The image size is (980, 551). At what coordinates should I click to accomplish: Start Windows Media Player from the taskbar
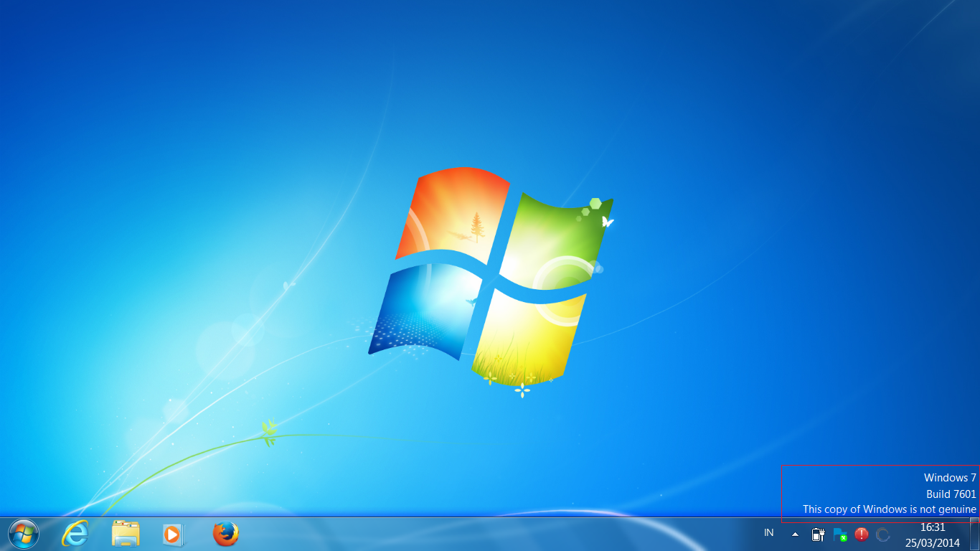point(173,534)
